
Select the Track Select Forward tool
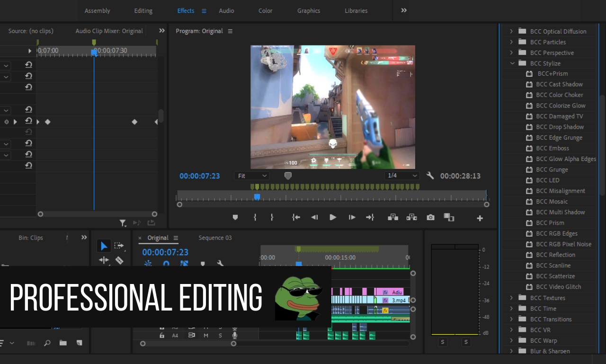119,246
